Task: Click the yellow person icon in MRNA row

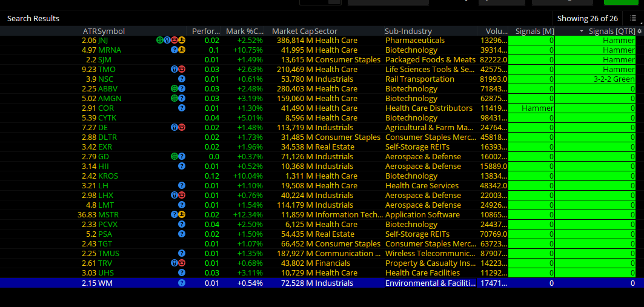Action: click(182, 50)
